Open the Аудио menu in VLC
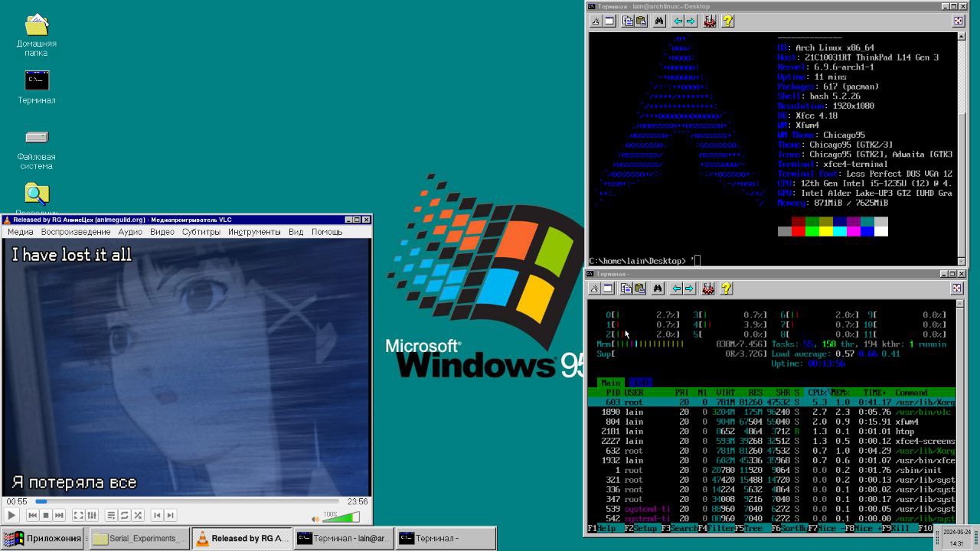The image size is (980, 551). pyautogui.click(x=130, y=232)
